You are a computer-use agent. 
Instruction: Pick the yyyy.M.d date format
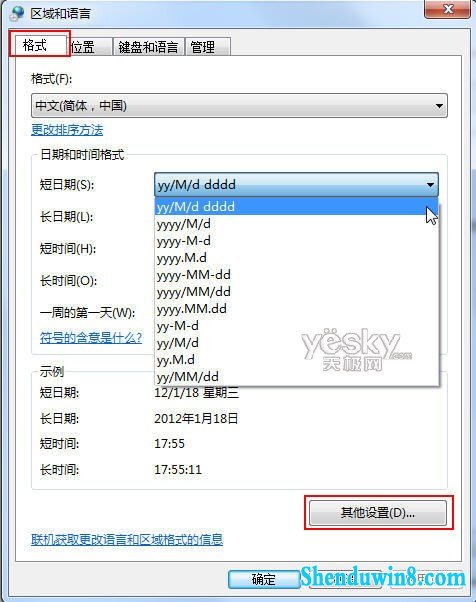[296, 258]
